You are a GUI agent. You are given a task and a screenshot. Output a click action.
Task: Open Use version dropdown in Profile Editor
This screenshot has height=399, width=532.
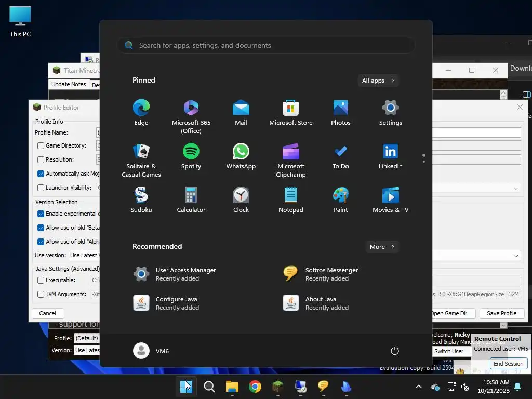(x=84, y=255)
